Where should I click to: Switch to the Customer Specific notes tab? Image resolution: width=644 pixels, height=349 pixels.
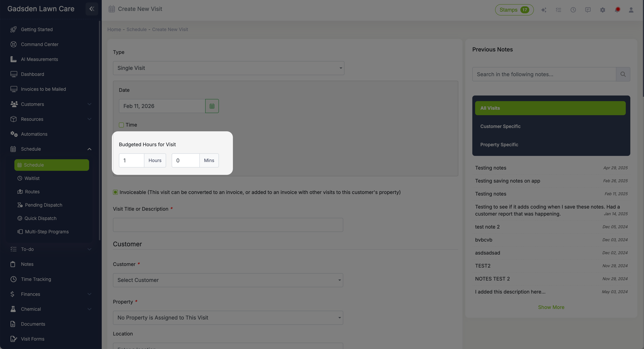[x=500, y=126]
